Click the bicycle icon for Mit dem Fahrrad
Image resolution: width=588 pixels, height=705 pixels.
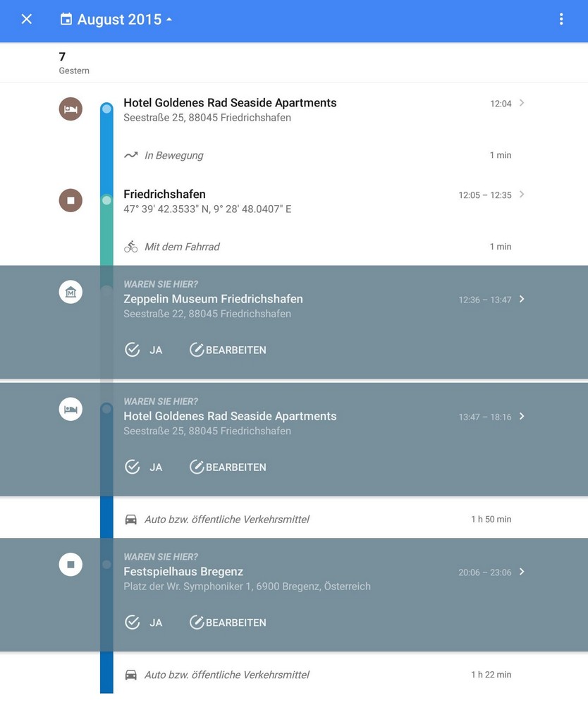tap(131, 247)
